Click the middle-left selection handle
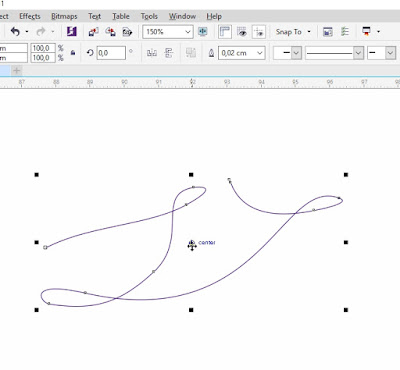This screenshot has width=400, height=370. pos(37,242)
